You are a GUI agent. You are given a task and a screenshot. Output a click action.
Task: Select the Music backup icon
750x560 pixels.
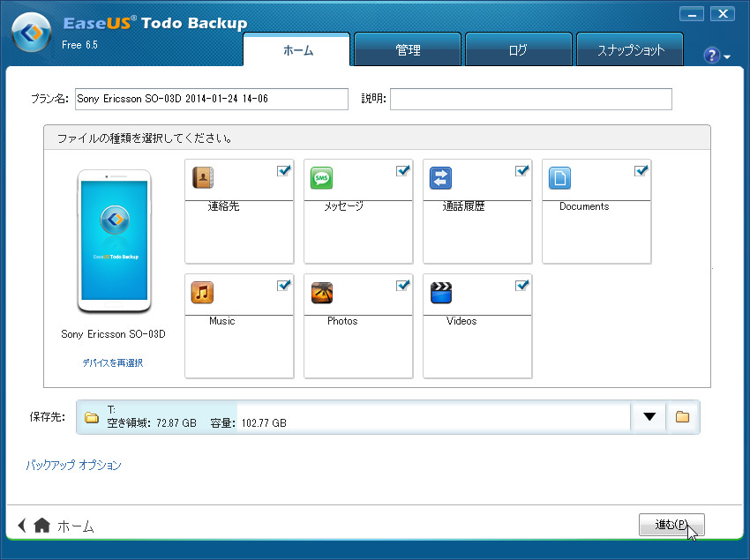coord(201,292)
